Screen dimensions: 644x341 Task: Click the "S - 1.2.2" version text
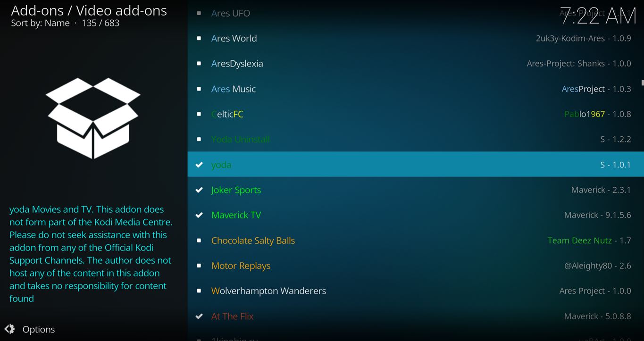coord(616,139)
